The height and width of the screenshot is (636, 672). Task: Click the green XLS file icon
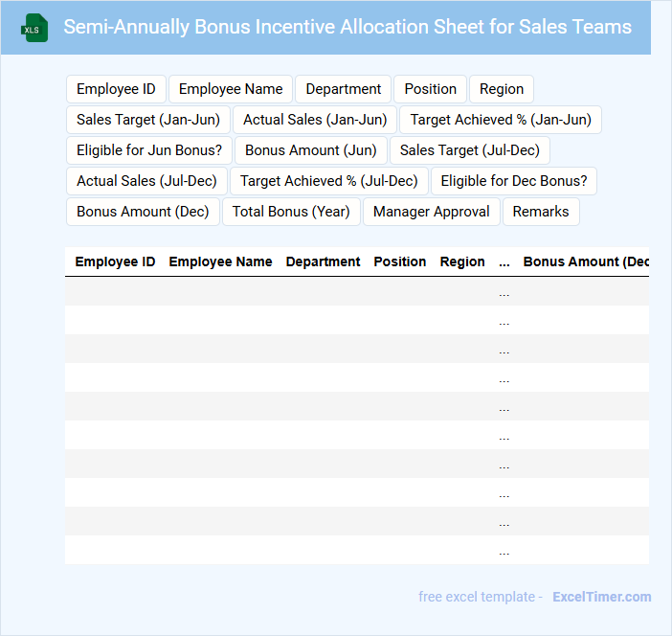(x=35, y=28)
